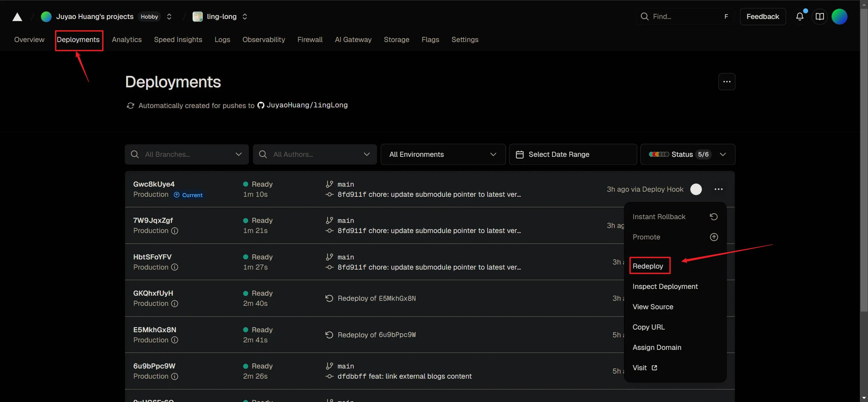Open the JuyaoHuang/lingLong repository link
The height and width of the screenshot is (402, 868).
307,105
